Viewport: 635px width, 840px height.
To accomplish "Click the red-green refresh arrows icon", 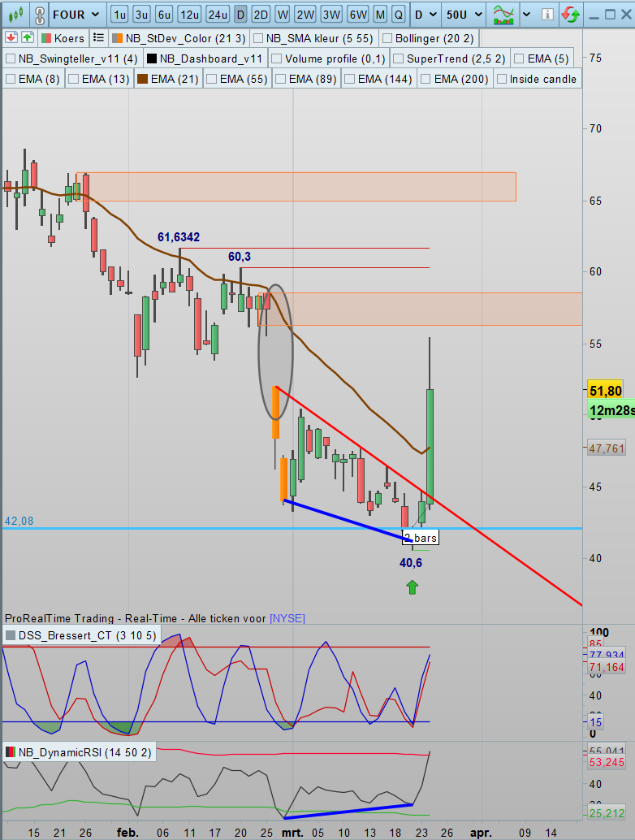I will pyautogui.click(x=571, y=15).
